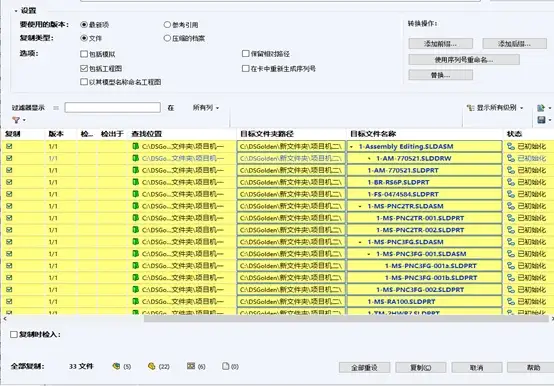The height and width of the screenshot is (386, 554).
Task: Choose 压缩的档案 as copy type
Action: 167,38
